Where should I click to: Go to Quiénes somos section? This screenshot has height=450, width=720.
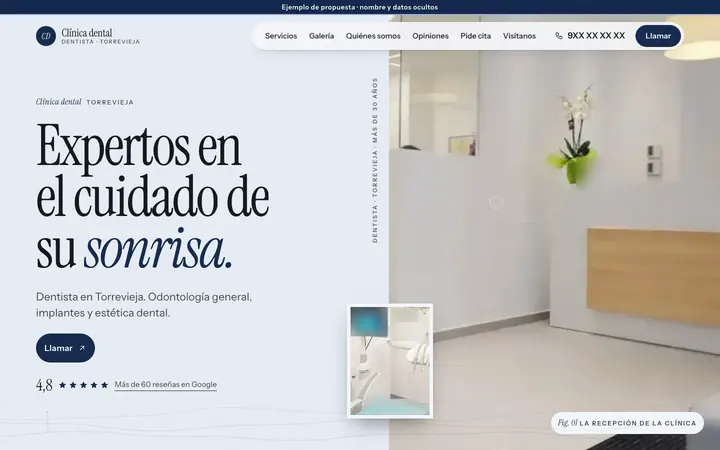[373, 36]
